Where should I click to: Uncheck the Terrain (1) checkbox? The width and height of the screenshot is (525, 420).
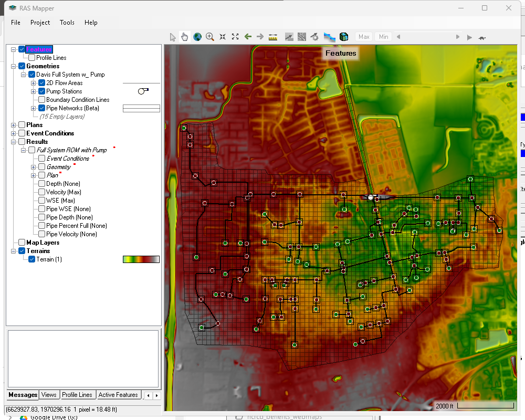click(x=32, y=259)
